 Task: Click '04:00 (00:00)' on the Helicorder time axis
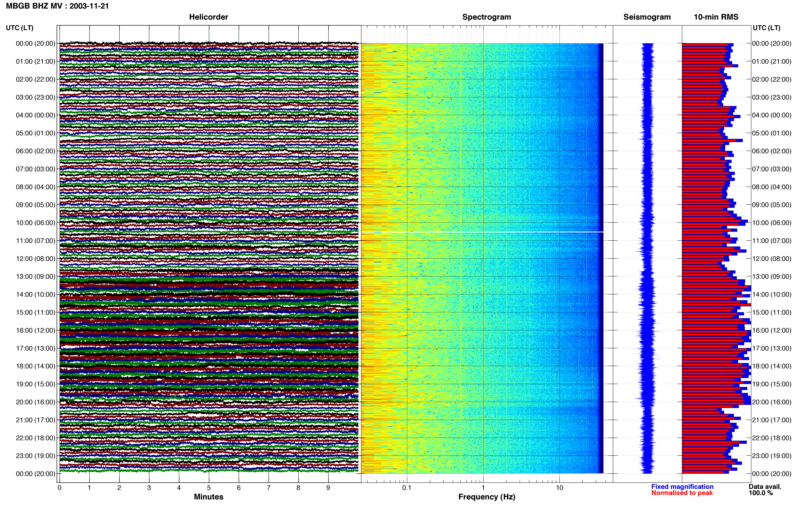(36, 115)
